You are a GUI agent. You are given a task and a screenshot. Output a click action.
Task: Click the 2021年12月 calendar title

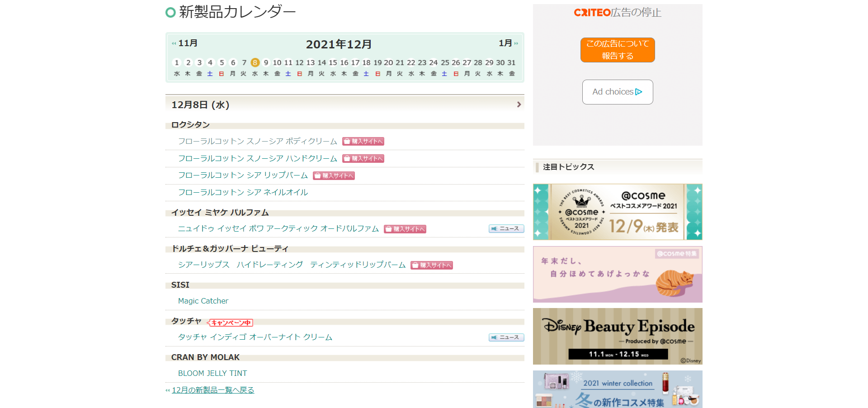pos(339,44)
